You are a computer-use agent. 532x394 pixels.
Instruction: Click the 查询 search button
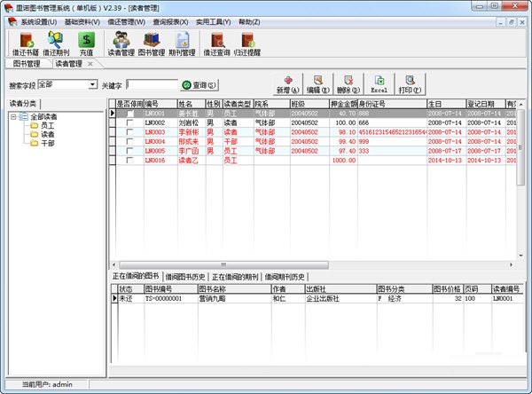click(199, 85)
